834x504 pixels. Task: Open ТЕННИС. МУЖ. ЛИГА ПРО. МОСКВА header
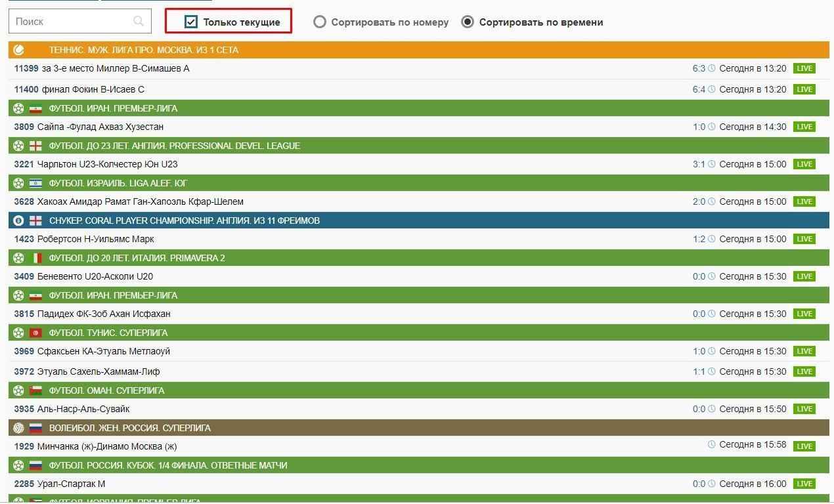[419, 50]
